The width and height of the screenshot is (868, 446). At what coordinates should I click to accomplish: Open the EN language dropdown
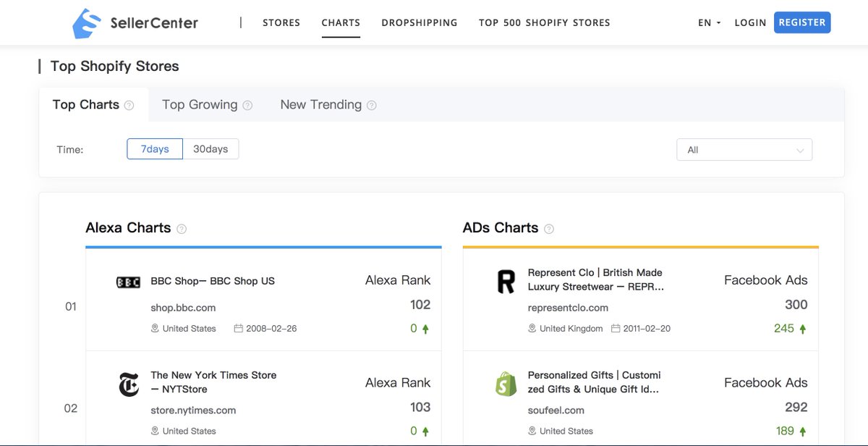(709, 22)
